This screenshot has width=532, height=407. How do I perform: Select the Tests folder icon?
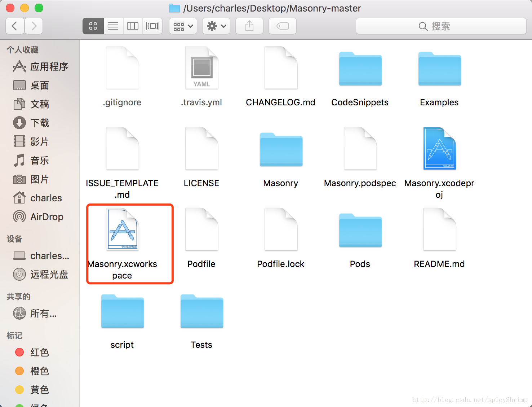tap(202, 311)
